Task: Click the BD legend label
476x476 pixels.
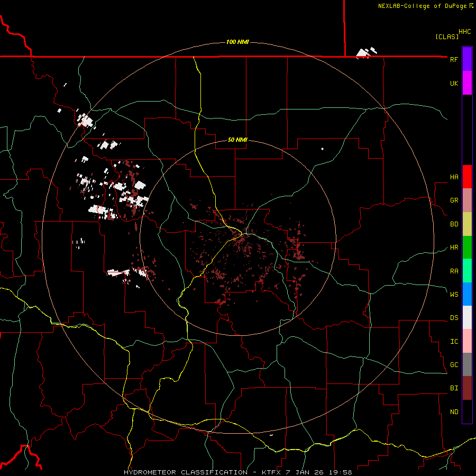Action: pos(454,224)
